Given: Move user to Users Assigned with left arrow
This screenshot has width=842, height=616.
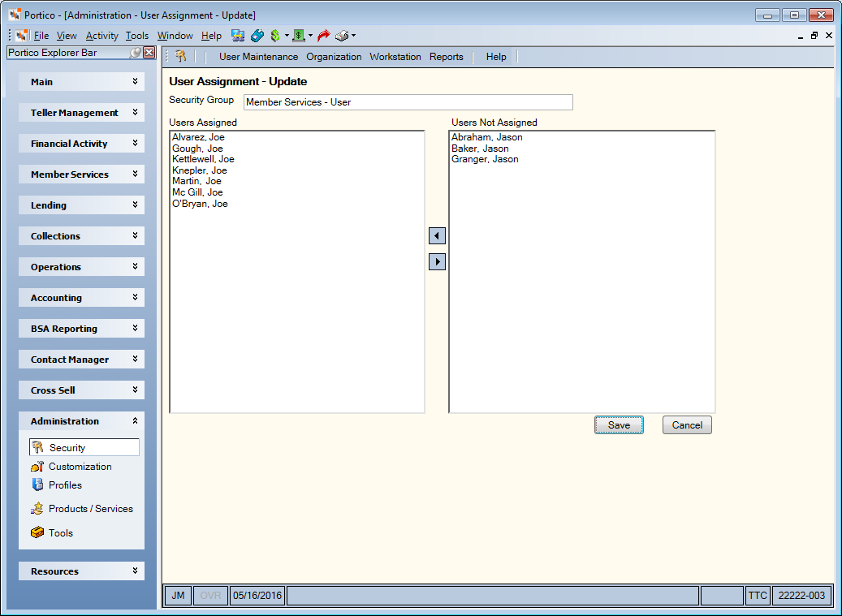Looking at the screenshot, I should pyautogui.click(x=437, y=235).
